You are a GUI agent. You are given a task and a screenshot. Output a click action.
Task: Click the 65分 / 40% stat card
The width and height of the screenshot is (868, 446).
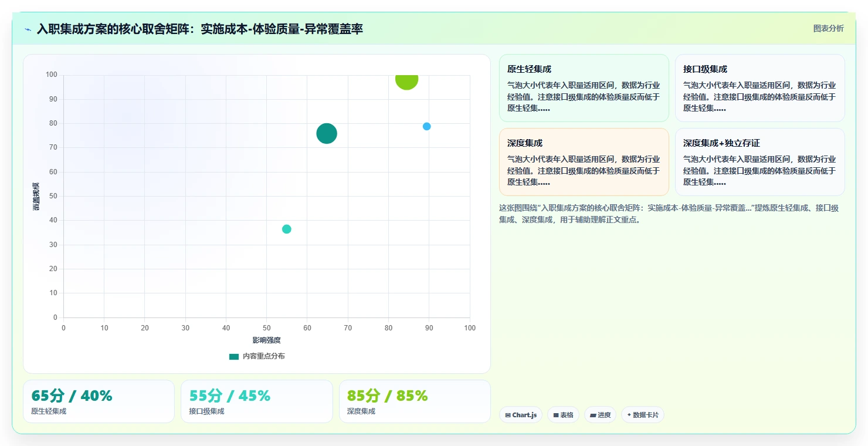[99, 401]
